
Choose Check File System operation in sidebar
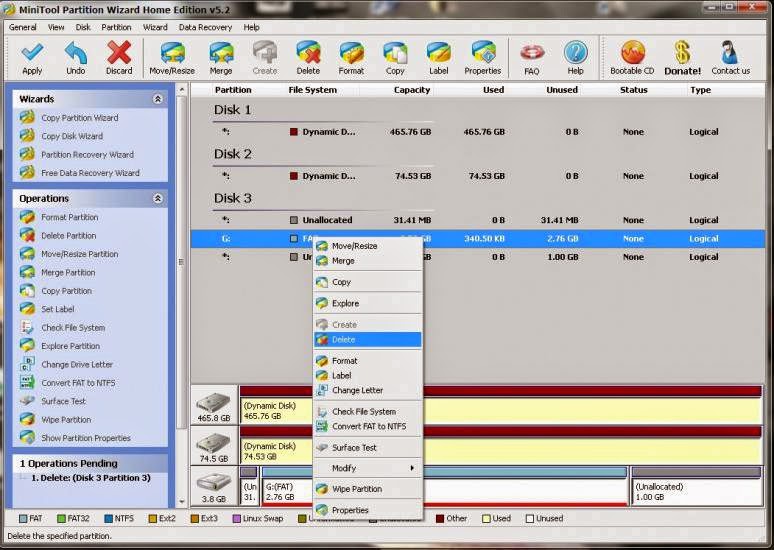[x=73, y=327]
